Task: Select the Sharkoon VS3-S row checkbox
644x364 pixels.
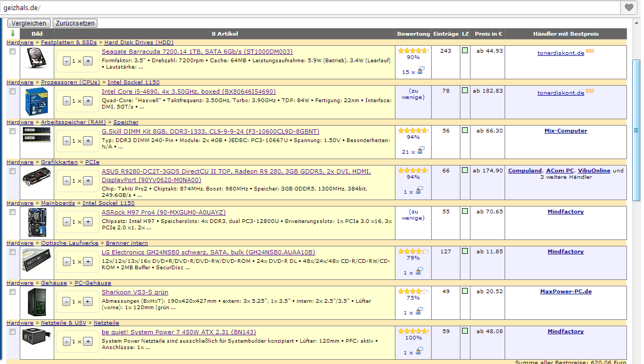Action: [x=13, y=292]
